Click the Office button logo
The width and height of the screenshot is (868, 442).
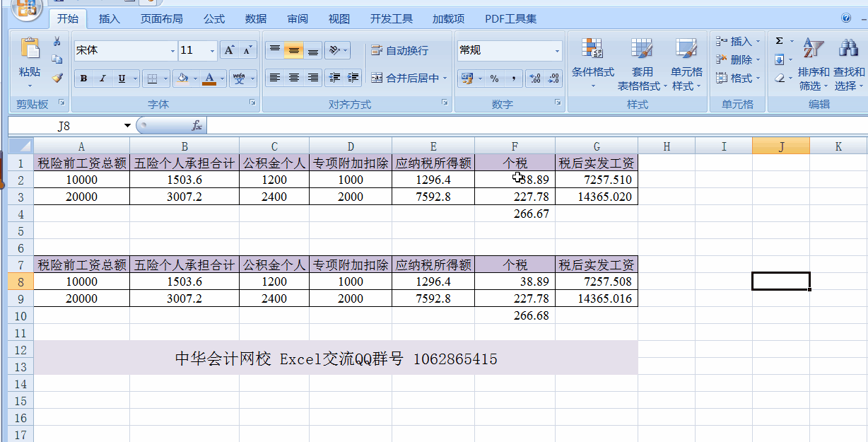[x=25, y=8]
